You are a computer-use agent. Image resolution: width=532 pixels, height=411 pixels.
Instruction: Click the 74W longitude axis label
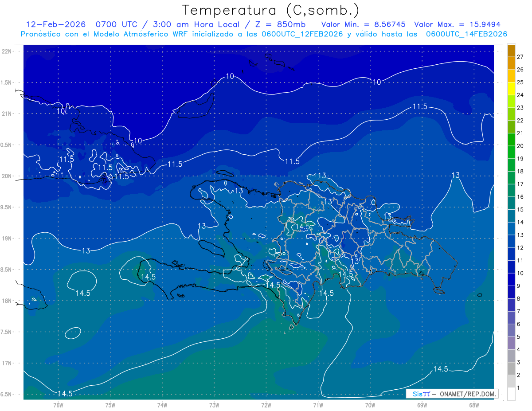coord(162,405)
